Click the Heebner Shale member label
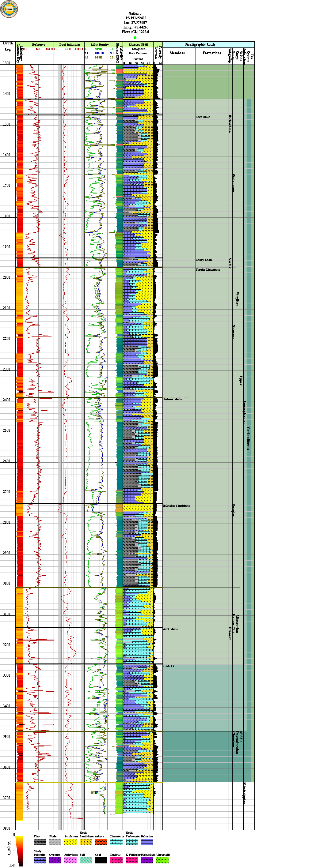The image size is (331, 868). pos(172,399)
